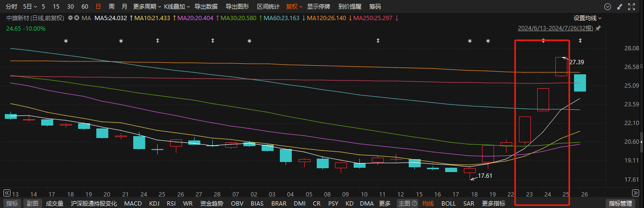
Task: Select the 15-minute period
Action: click(x=56, y=7)
